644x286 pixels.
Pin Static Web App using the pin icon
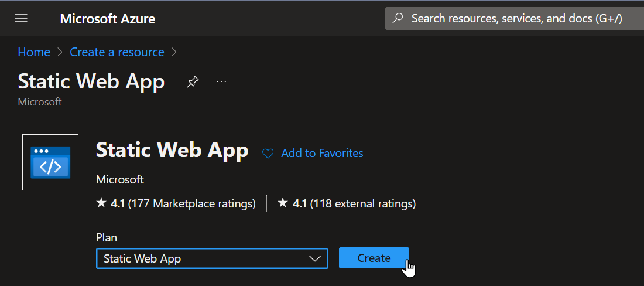[x=193, y=82]
